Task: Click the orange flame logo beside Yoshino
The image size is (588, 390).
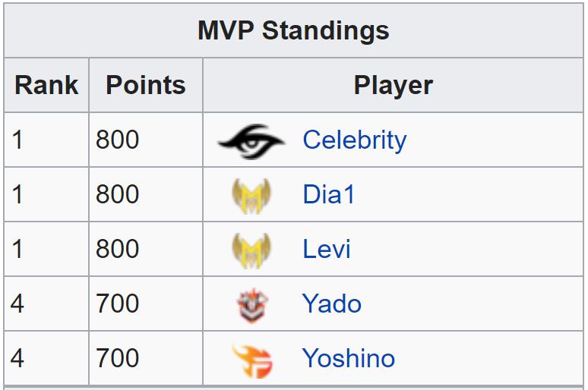Action: [x=252, y=360]
